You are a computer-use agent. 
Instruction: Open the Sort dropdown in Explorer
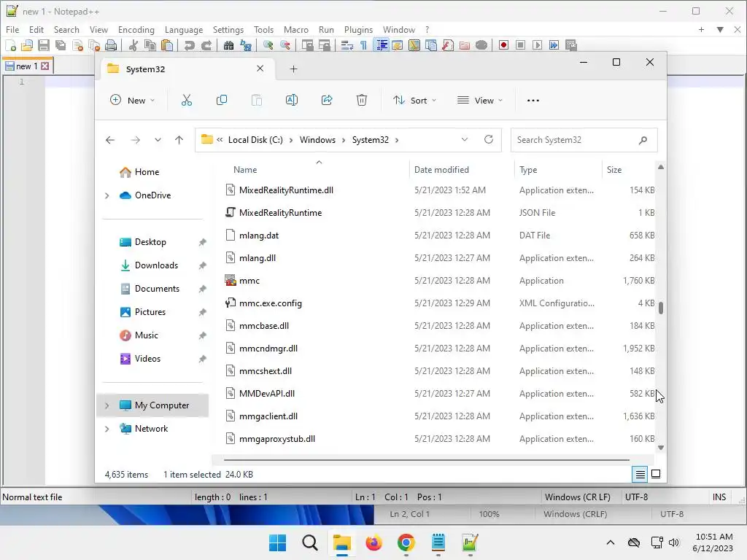pyautogui.click(x=414, y=101)
